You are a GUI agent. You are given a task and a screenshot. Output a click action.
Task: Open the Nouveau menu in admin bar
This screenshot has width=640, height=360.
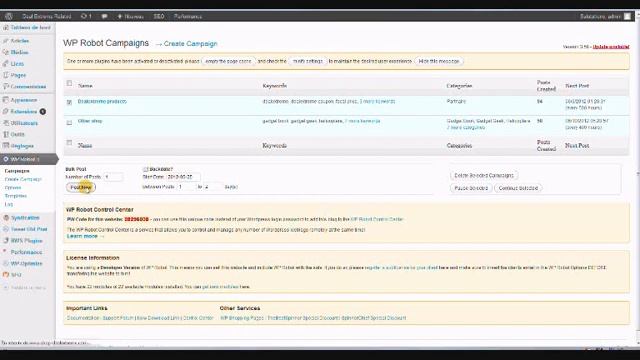[x=131, y=16]
